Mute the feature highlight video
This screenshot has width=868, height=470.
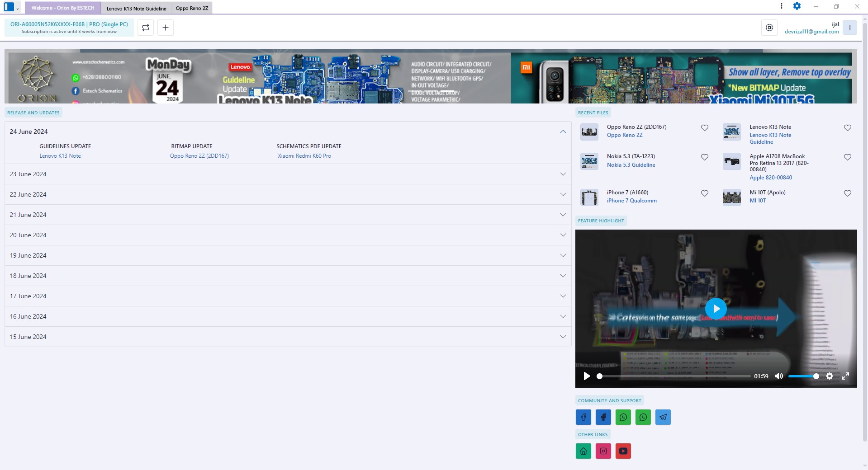click(778, 376)
